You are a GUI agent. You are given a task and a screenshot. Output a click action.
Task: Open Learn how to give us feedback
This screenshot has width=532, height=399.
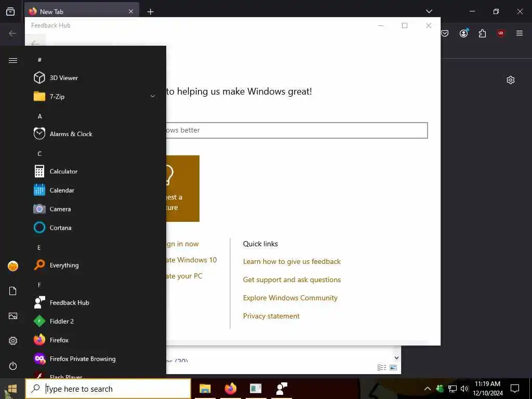point(292,261)
